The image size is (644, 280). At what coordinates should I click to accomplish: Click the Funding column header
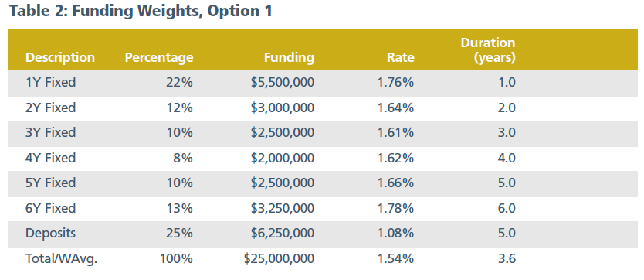pyautogui.click(x=289, y=57)
